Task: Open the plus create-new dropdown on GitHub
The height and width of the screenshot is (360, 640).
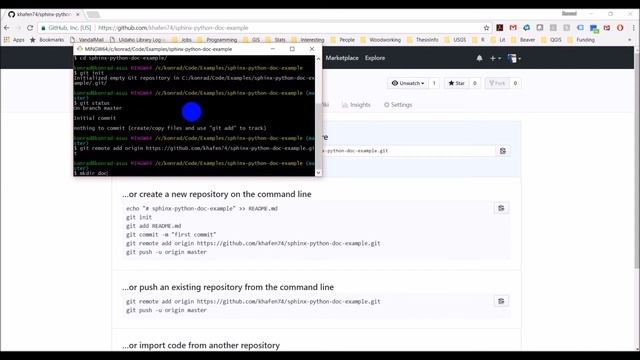Action: (496, 58)
